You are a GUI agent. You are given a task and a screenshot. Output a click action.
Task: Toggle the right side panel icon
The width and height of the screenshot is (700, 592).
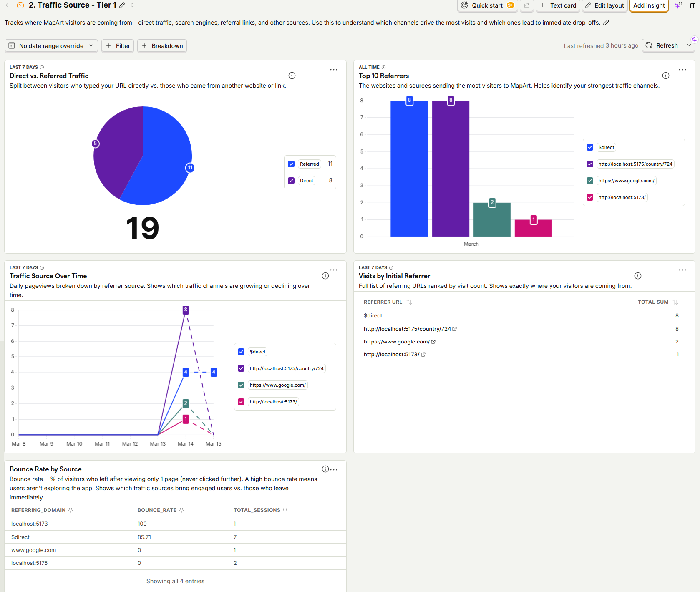(694, 5)
